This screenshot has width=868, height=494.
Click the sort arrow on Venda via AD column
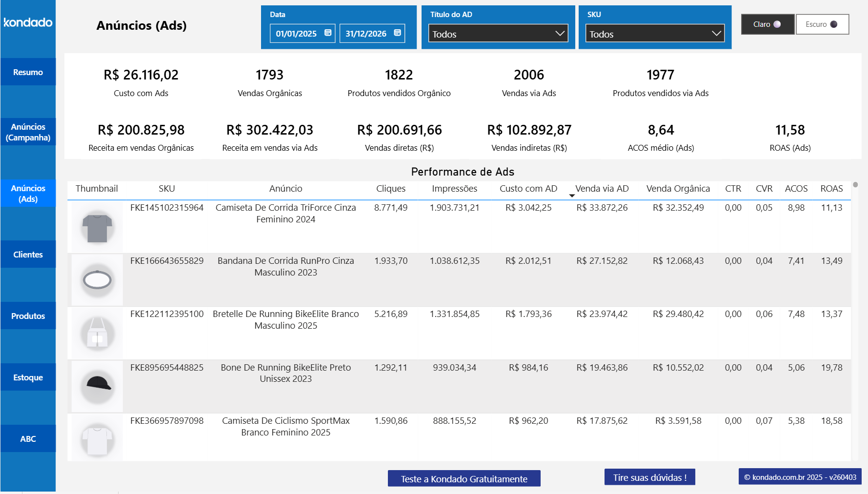[x=572, y=195]
